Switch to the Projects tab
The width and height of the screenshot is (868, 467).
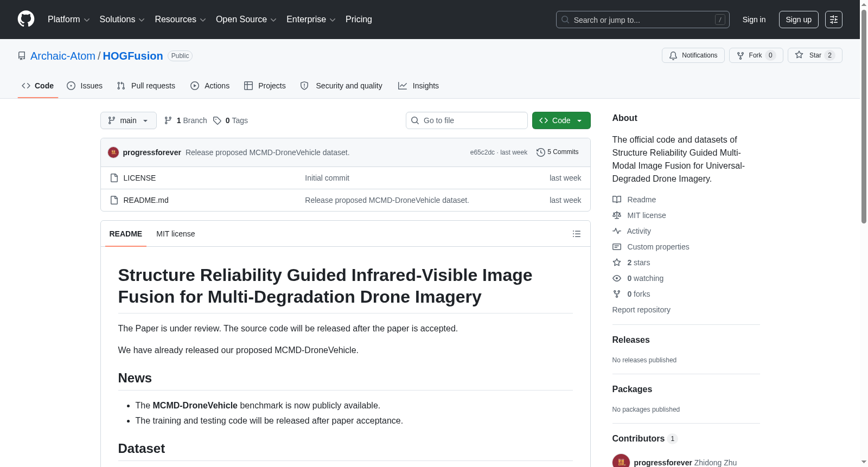(265, 86)
